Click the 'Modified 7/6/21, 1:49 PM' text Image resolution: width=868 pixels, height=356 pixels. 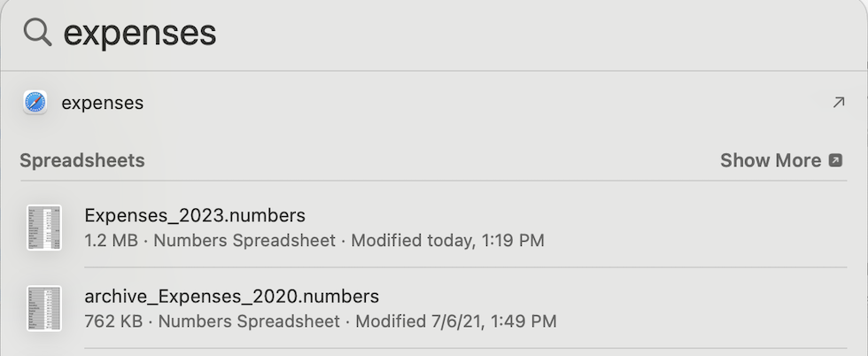tap(456, 321)
